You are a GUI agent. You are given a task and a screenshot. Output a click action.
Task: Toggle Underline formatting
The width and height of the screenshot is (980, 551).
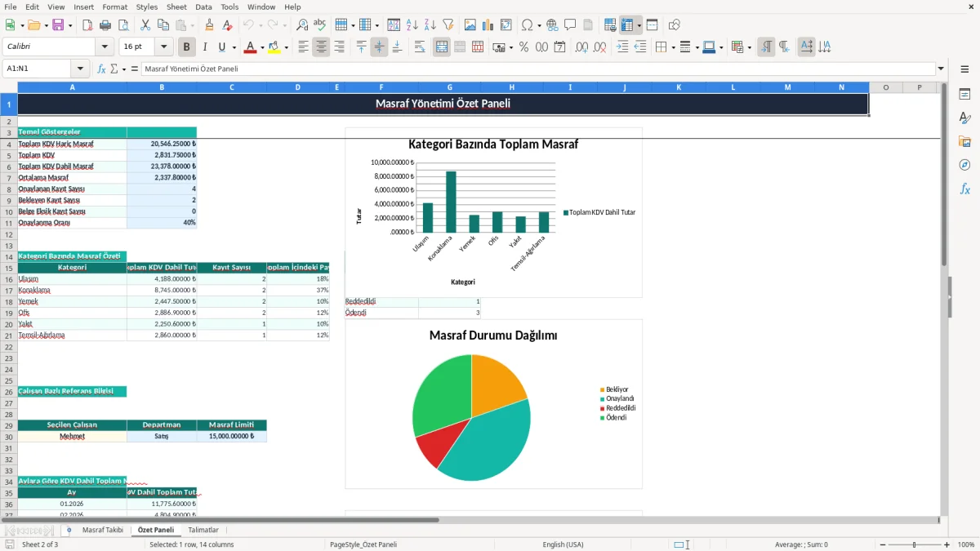[x=222, y=47]
